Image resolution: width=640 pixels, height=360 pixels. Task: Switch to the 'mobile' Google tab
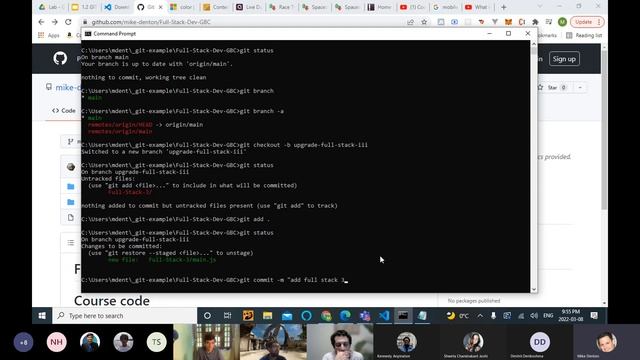click(445, 7)
